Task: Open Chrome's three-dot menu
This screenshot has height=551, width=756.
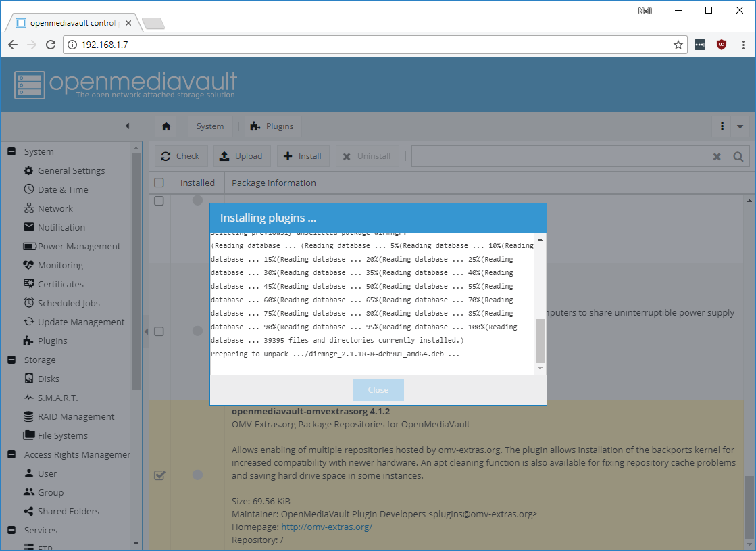Action: (743, 45)
